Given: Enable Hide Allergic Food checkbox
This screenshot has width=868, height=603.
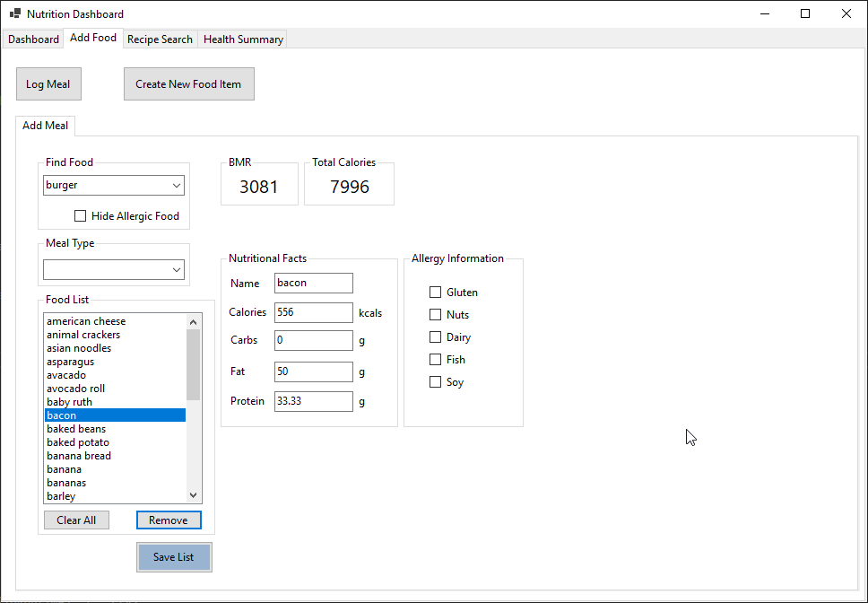Looking at the screenshot, I should tap(81, 216).
